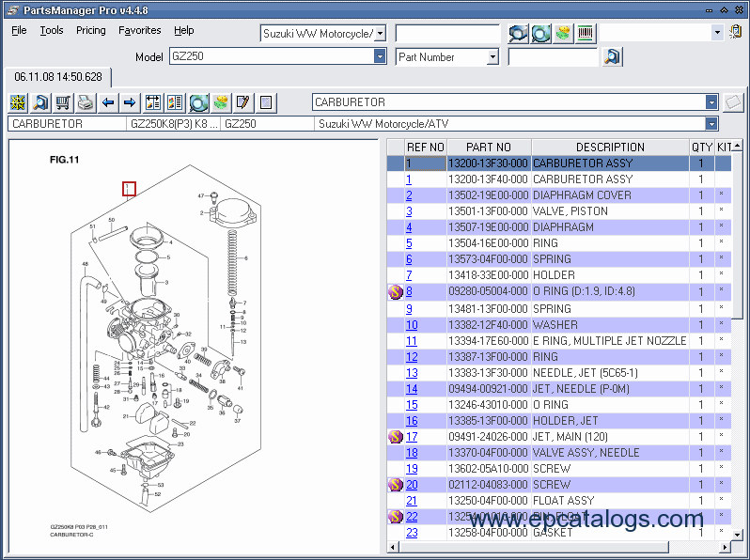
Task: Select the highlighted 13200-13F30-000 CARBURETOR ASSY row
Action: pyautogui.click(x=559, y=163)
